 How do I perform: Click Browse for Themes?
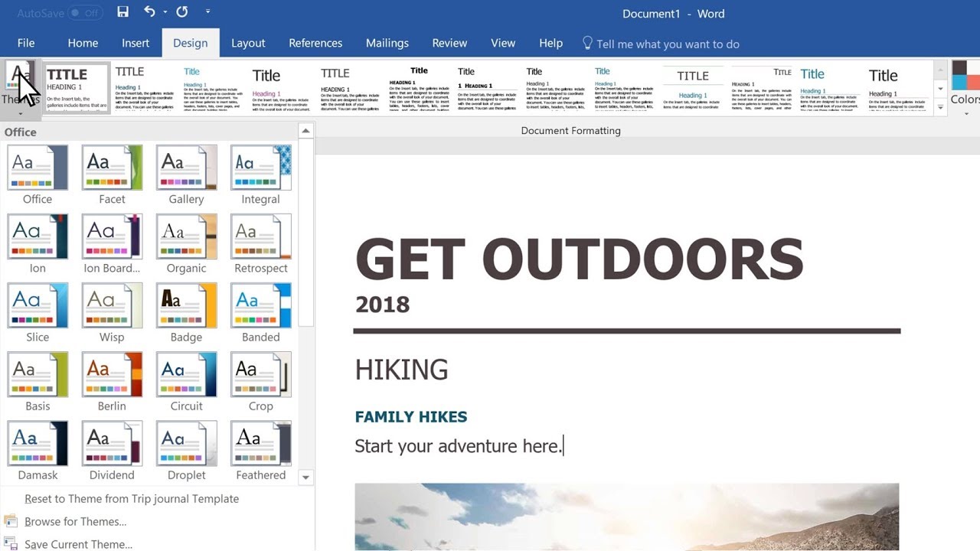75,521
